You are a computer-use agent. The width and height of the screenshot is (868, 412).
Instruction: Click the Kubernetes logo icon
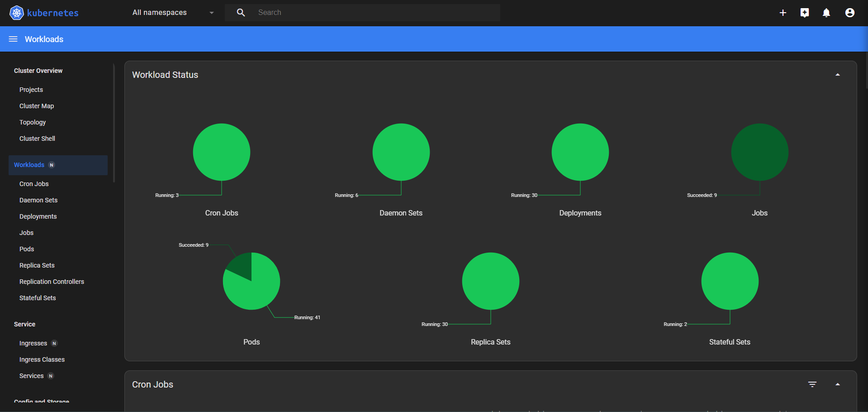click(17, 13)
